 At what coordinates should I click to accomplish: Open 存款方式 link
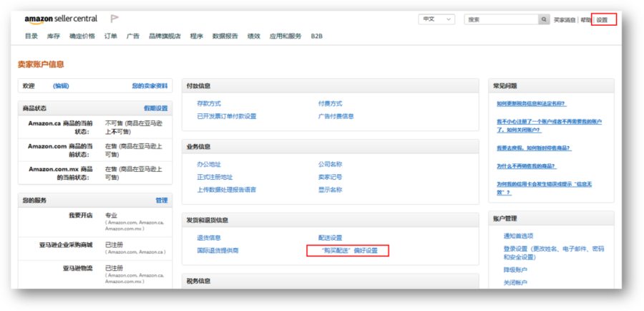point(209,104)
